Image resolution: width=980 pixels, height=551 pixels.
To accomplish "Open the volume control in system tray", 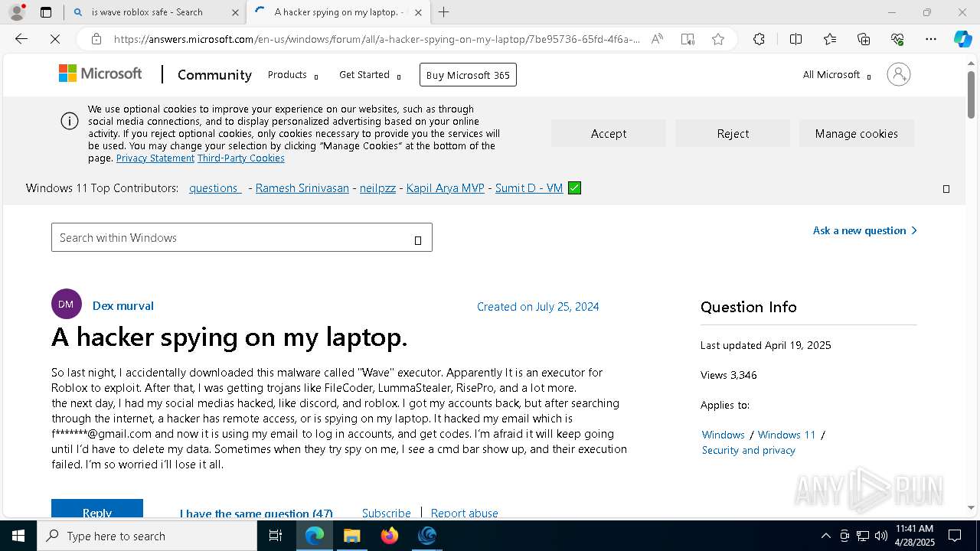I will point(881,536).
